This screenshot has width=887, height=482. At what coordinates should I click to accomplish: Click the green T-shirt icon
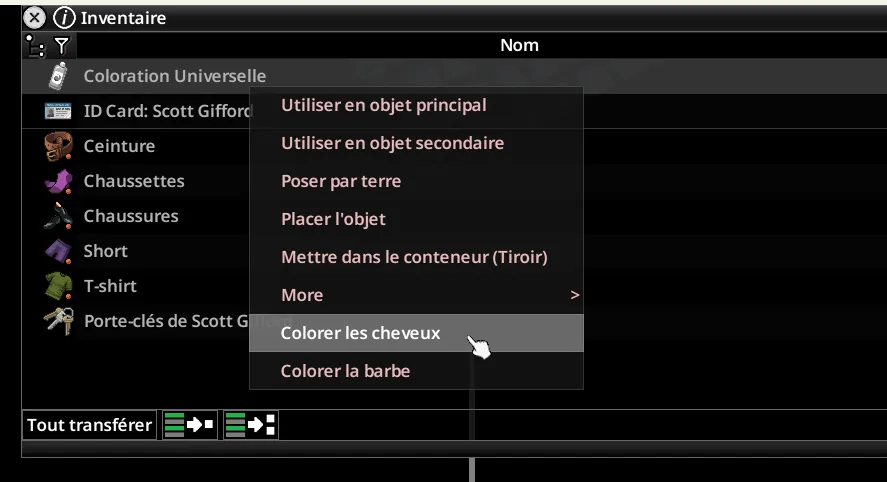[x=58, y=286]
